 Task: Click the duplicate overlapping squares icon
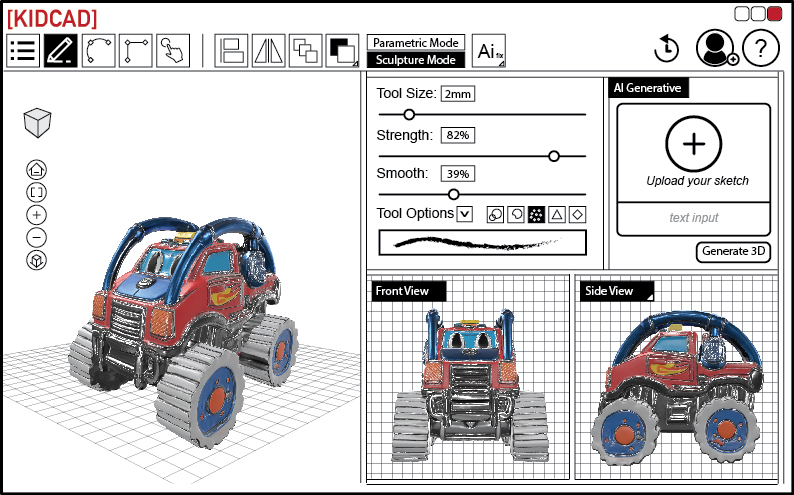[306, 51]
